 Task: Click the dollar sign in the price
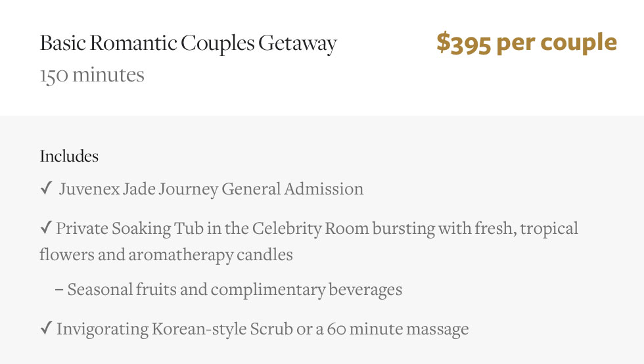pyautogui.click(x=443, y=43)
